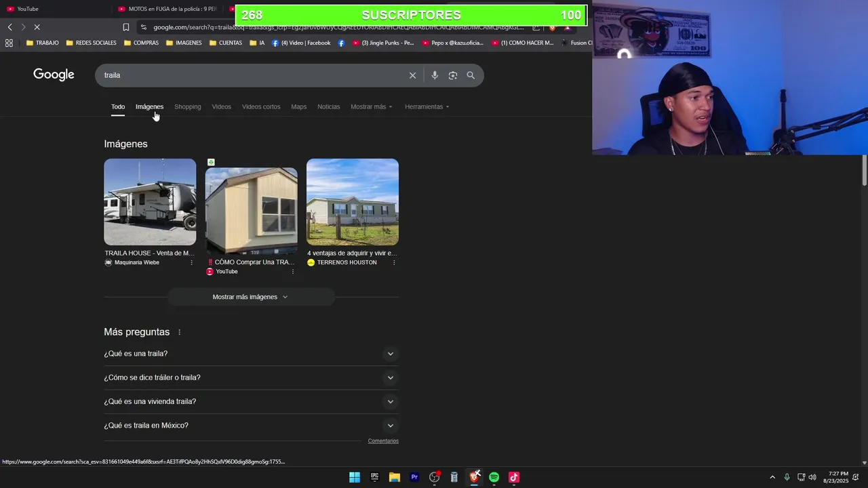
Task: Open the taskbar clock showing 7:27 PM
Action: tap(835, 477)
